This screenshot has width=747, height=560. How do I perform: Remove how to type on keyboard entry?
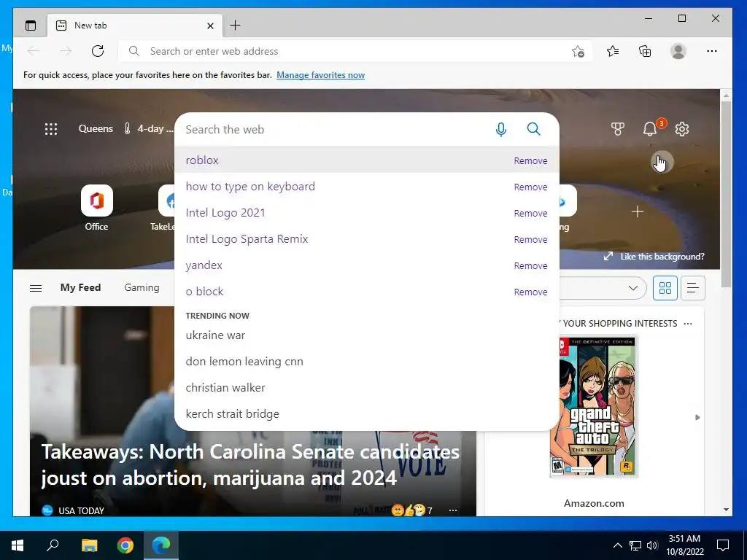(x=530, y=187)
